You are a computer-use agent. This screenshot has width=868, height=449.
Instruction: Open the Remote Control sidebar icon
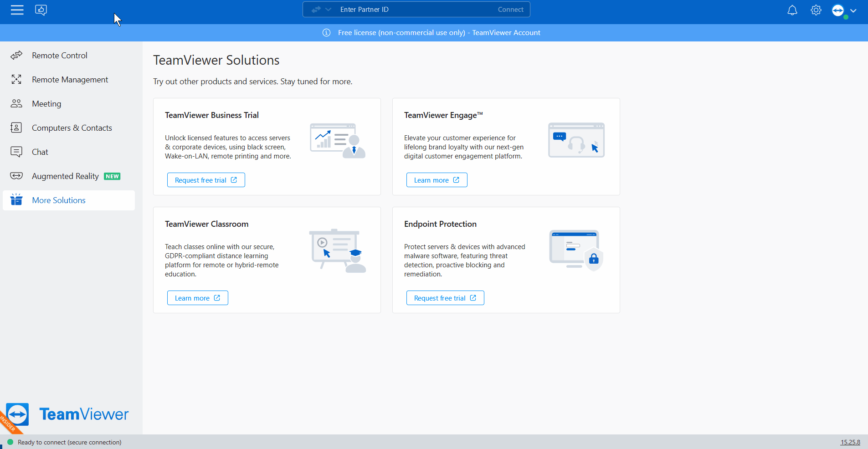[x=16, y=55]
